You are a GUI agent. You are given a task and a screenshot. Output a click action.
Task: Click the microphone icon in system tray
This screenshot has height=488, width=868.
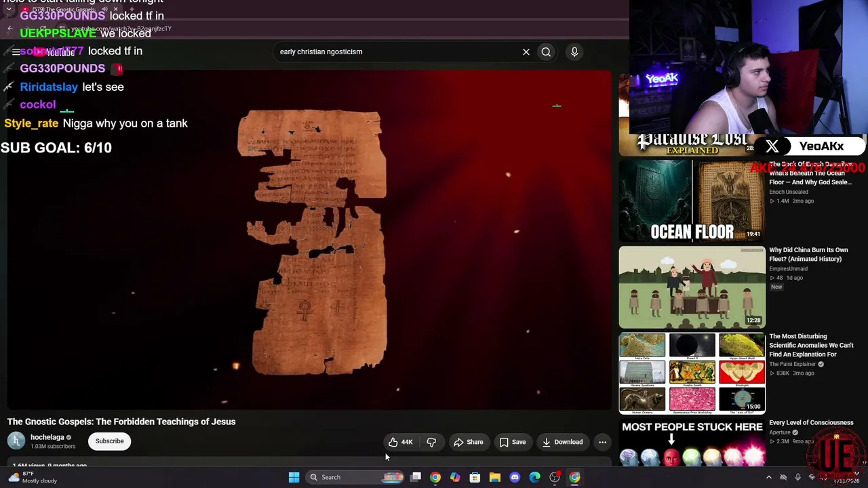click(797, 477)
